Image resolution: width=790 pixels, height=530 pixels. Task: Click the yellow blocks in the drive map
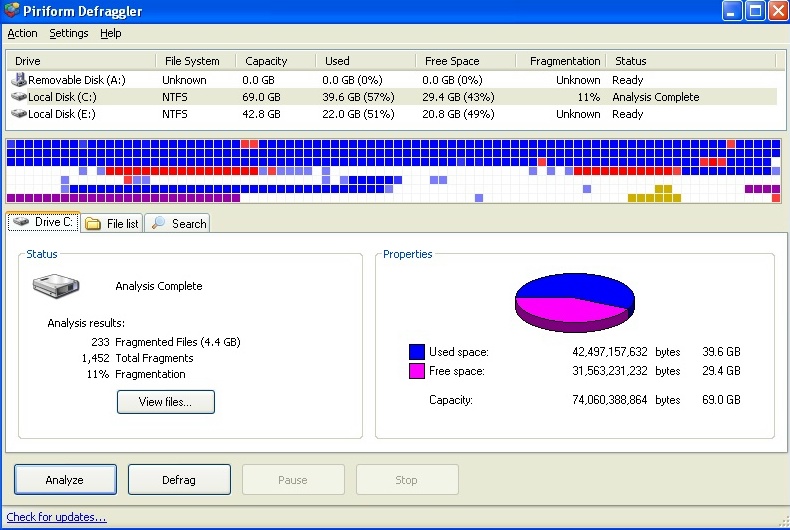tap(654, 194)
